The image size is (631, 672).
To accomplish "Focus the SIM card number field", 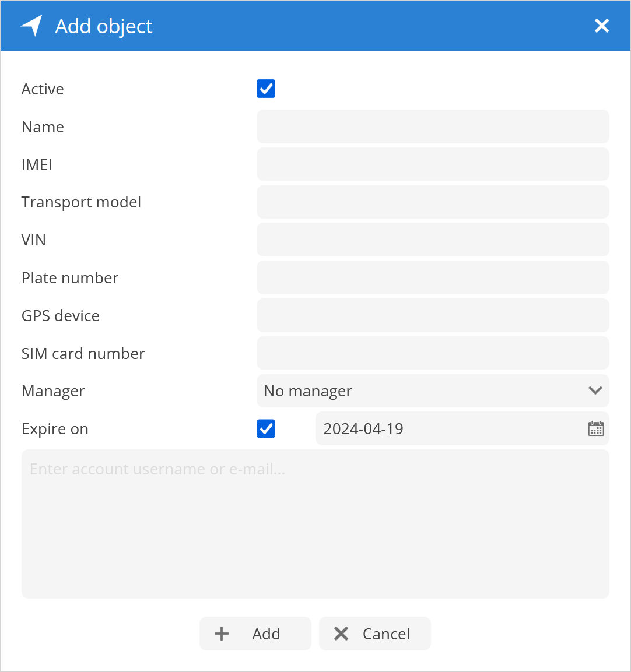I will pyautogui.click(x=432, y=353).
